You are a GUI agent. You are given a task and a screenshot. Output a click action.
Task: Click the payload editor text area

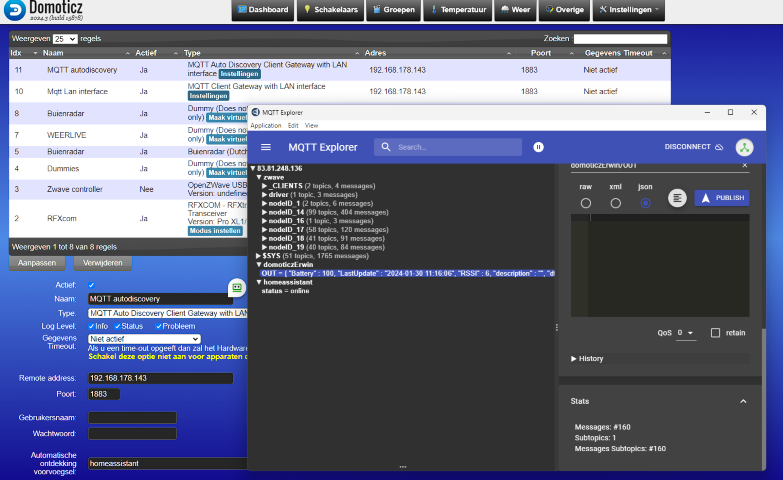(660, 266)
